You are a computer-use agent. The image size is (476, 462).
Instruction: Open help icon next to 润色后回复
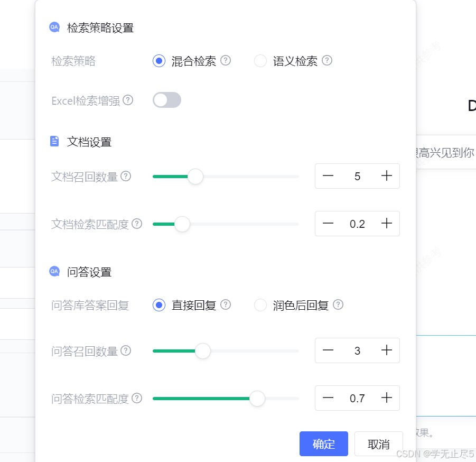[x=338, y=304]
